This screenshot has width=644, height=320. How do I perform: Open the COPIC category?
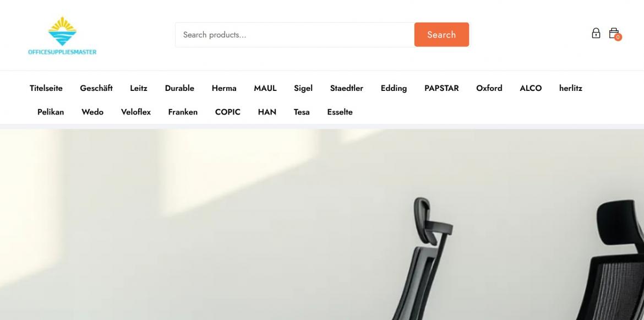pyautogui.click(x=227, y=112)
